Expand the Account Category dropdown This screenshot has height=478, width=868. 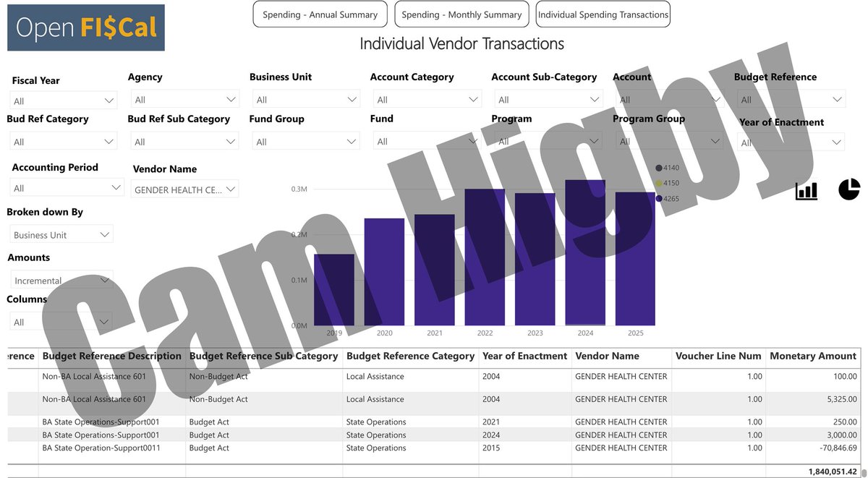pyautogui.click(x=427, y=99)
